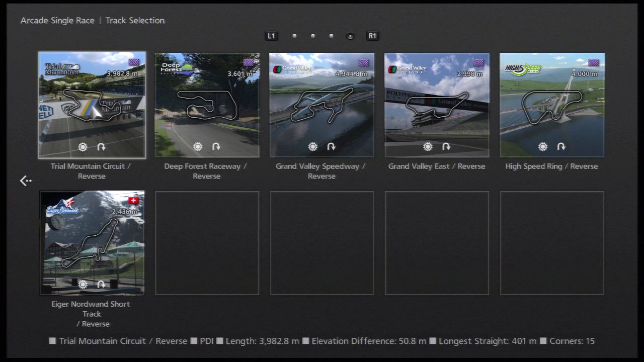
Task: Choose the Grand Valley Speedway Reverse track thumbnail
Action: (x=321, y=105)
